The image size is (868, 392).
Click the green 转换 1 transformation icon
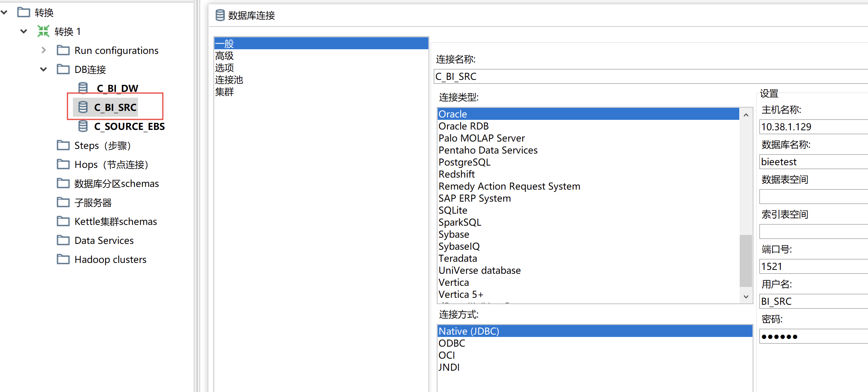pos(43,31)
